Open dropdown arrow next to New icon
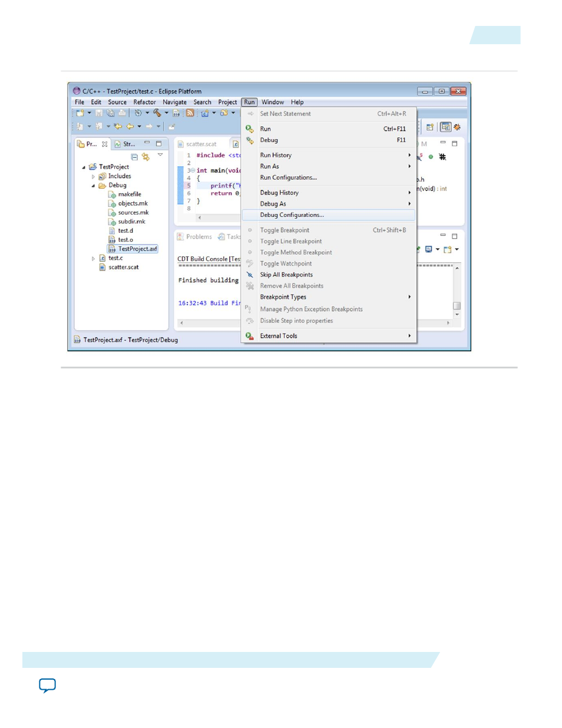Image resolution: width=562 pixels, height=728 pixels. (x=90, y=113)
